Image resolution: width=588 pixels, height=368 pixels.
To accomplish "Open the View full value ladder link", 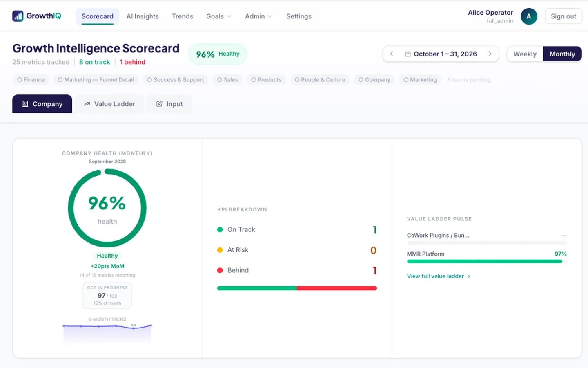I will click(x=439, y=276).
